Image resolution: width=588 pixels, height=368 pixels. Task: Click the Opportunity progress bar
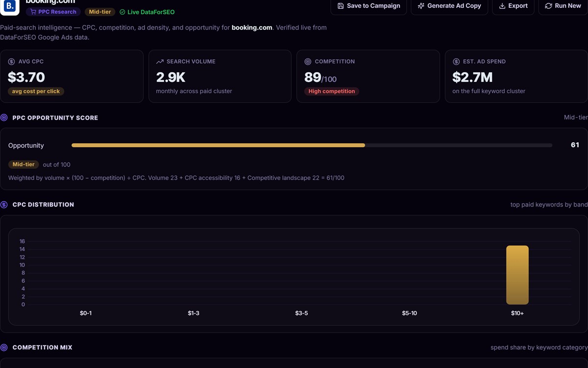[x=312, y=145]
